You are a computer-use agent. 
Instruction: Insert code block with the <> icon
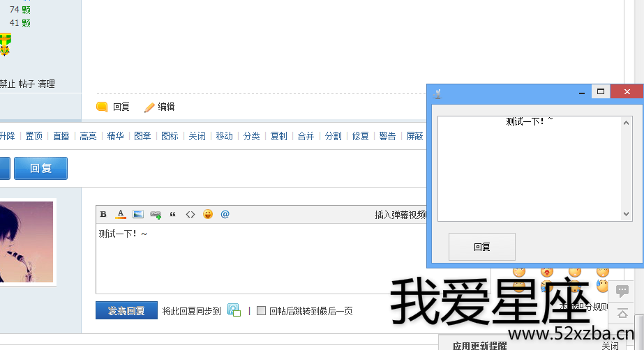coord(190,215)
